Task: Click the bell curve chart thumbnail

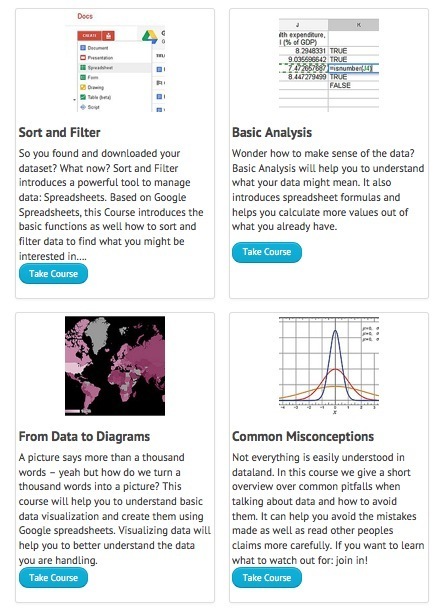Action: click(x=329, y=366)
